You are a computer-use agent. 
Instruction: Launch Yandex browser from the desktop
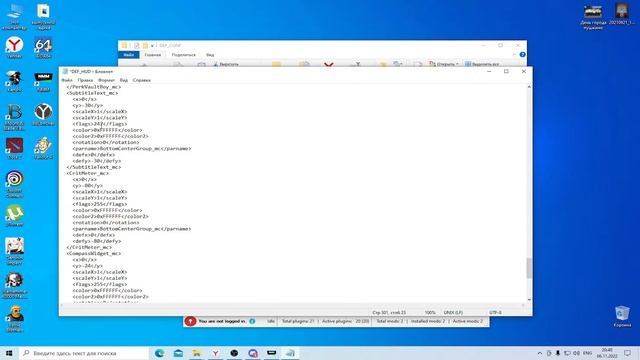click(14, 48)
